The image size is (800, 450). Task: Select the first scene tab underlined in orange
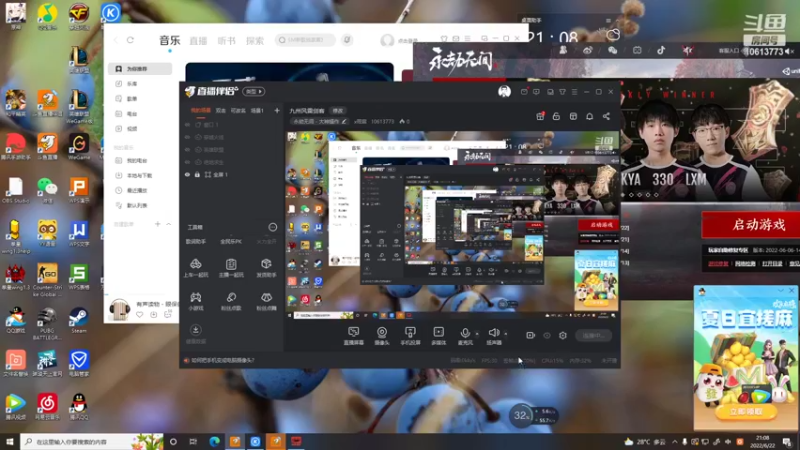tap(201, 110)
